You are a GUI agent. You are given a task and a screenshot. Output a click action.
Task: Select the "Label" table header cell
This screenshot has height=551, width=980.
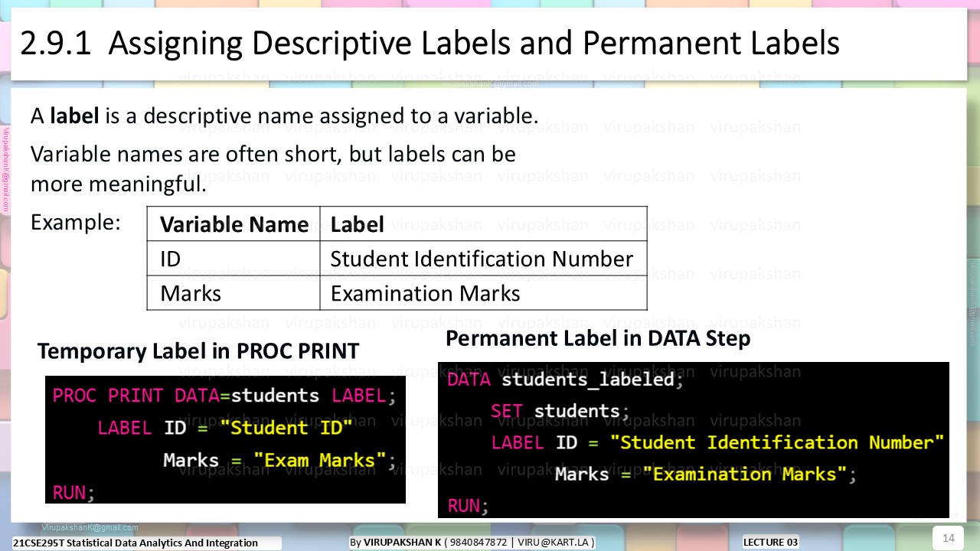(x=483, y=224)
